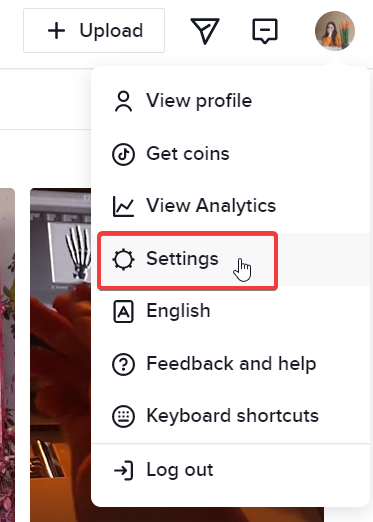Click the question mark help icon
This screenshot has height=522, width=373.
coord(123,364)
